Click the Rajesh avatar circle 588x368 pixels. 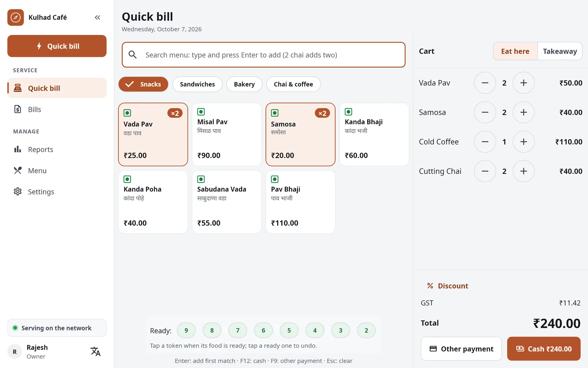point(15,352)
